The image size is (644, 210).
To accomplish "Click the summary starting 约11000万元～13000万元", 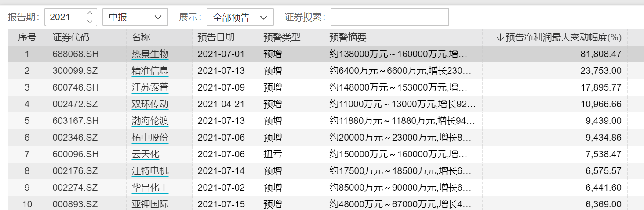I will 403,104.
